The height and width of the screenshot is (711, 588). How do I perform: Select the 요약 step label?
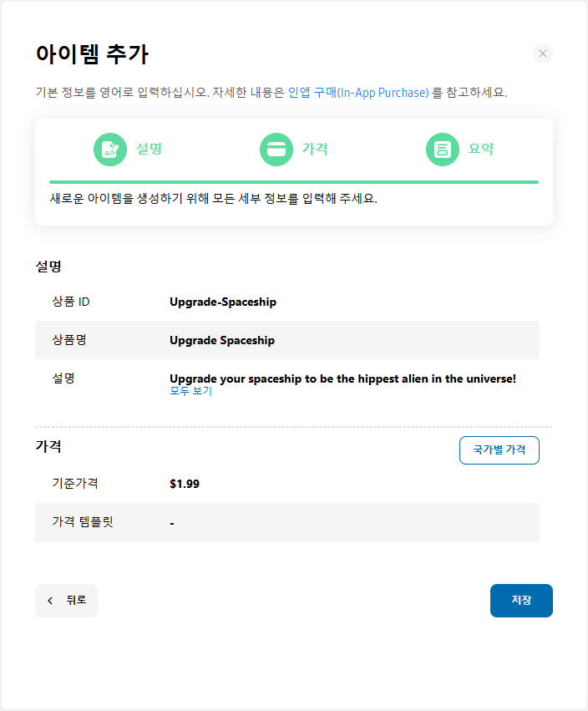coord(481,149)
